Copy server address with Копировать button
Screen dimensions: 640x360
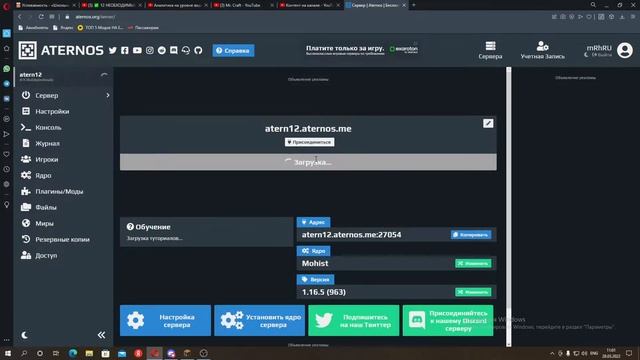[x=471, y=235]
